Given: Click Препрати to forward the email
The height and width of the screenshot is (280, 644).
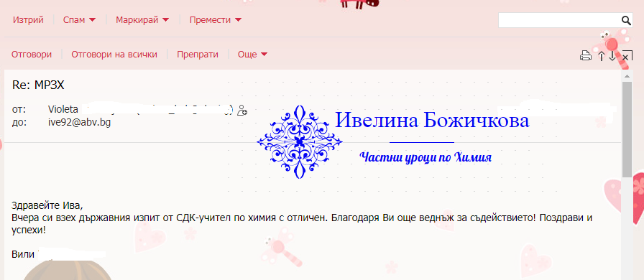Looking at the screenshot, I should tap(198, 54).
